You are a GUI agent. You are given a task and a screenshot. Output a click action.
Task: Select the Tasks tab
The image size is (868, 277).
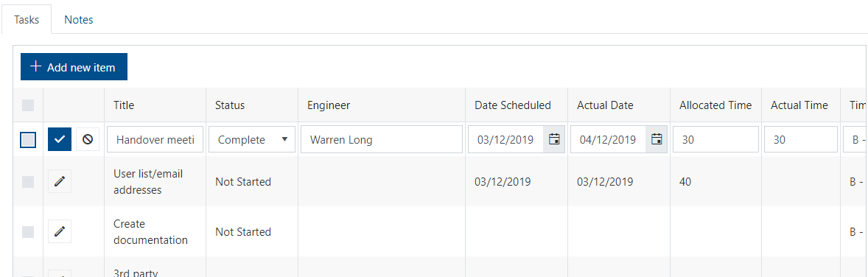27,20
